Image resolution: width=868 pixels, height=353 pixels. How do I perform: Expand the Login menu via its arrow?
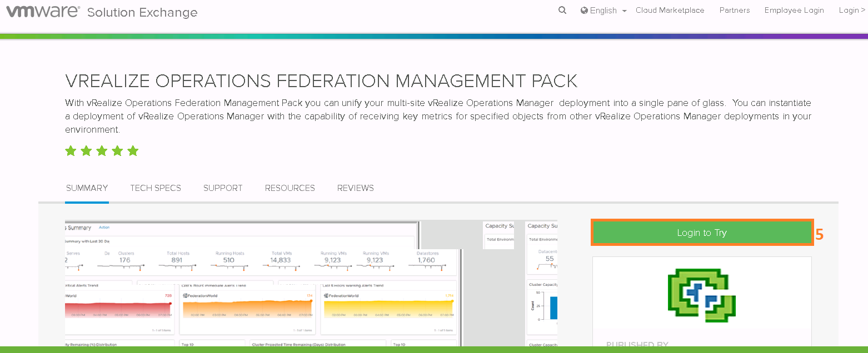pyautogui.click(x=862, y=9)
